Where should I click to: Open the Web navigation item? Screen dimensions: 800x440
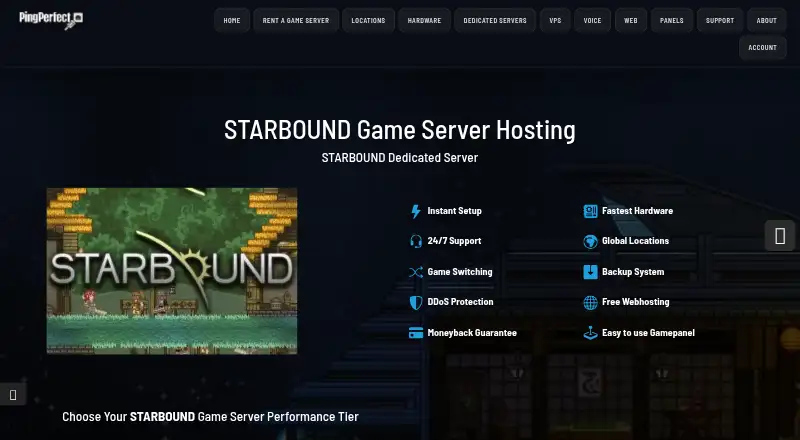coord(631,20)
